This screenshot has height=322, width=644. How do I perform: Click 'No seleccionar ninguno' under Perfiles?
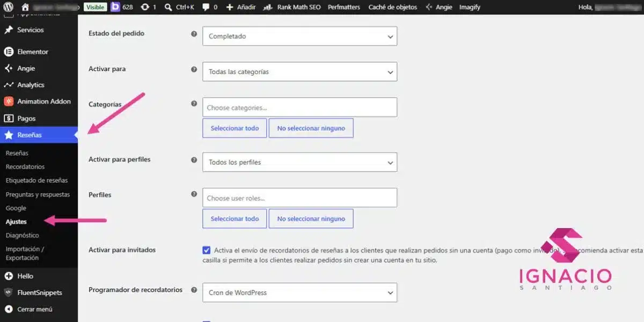311,218
